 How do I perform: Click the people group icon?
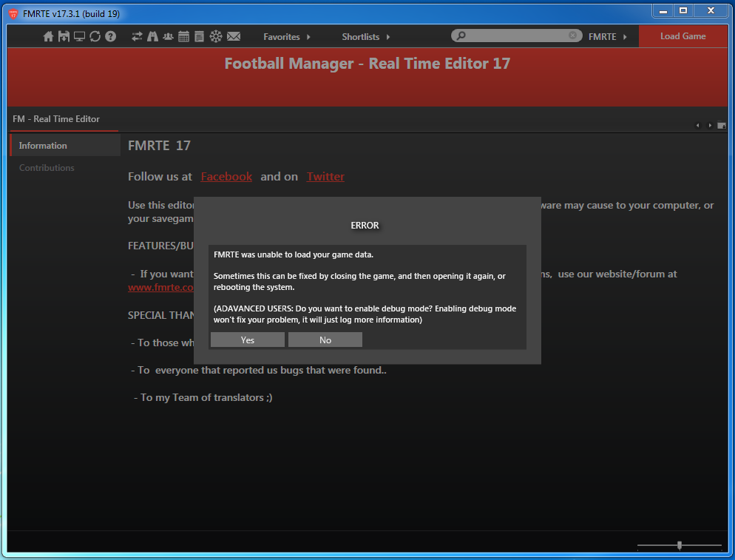[x=169, y=36]
